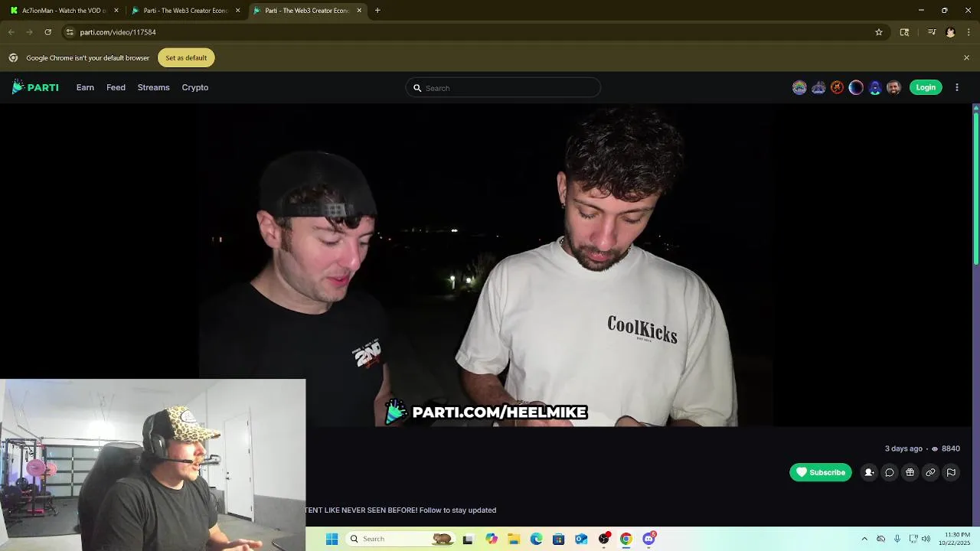
Task: Click the '3 days ago' timestamp
Action: tap(903, 448)
